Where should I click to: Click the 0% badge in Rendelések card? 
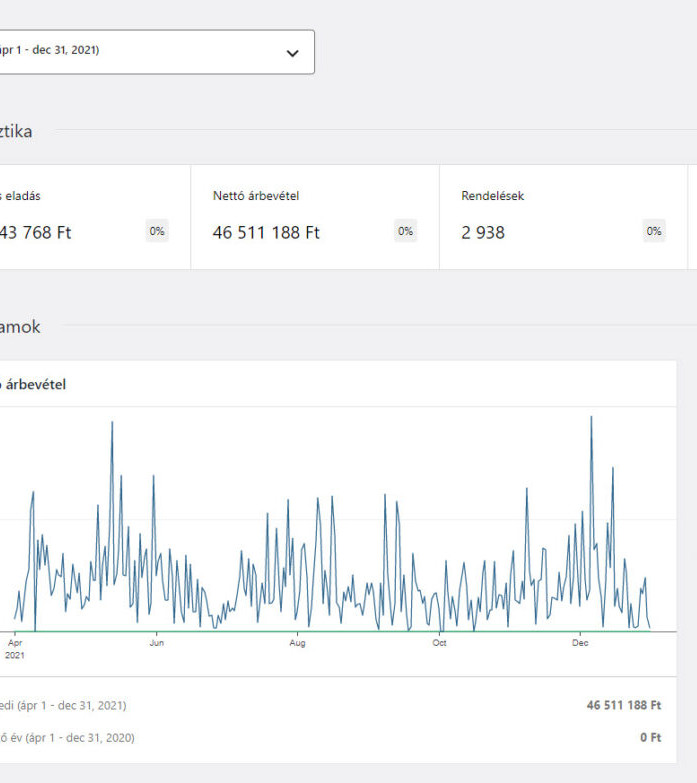tap(654, 231)
